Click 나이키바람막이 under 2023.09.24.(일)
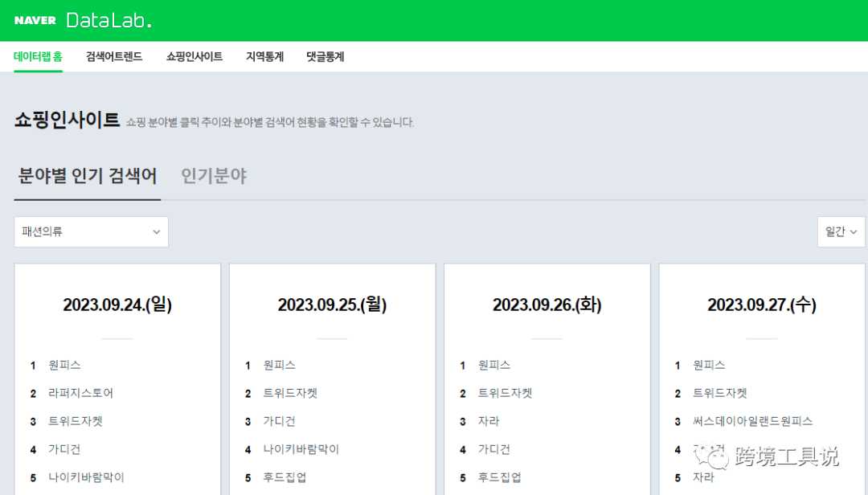Screen dimensions: 868x495 [86, 477]
